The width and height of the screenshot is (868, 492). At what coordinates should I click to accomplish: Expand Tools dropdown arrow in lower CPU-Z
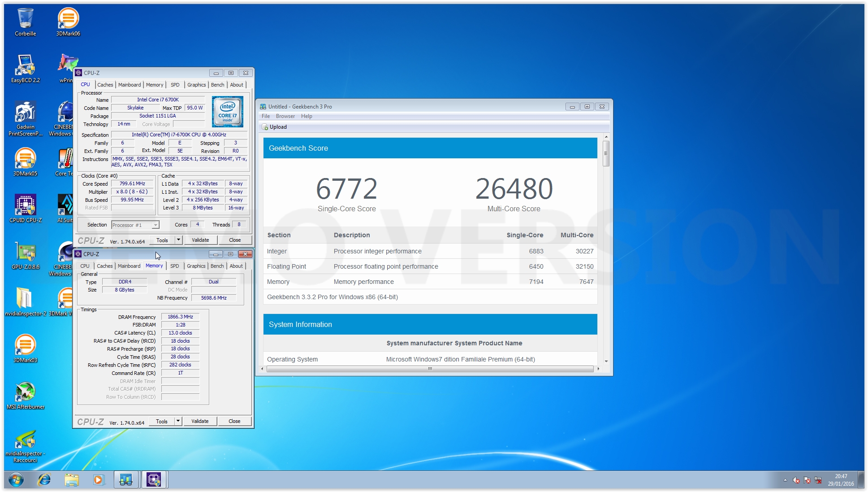click(178, 421)
